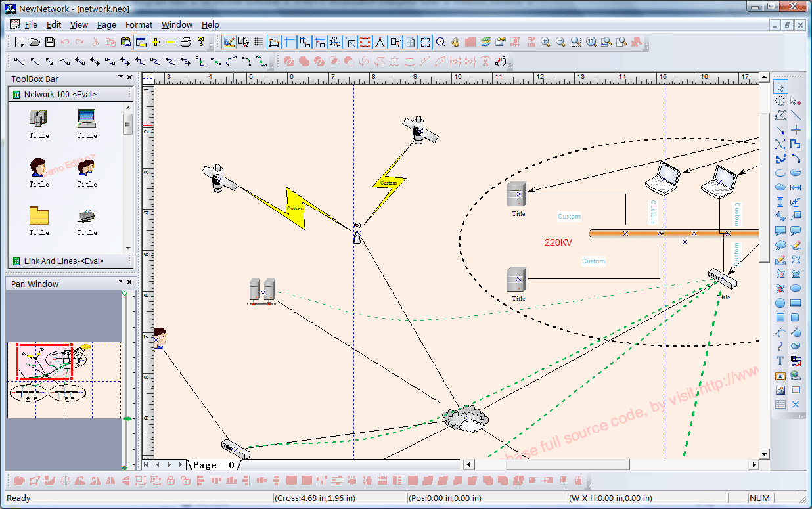Close the ToolBox Bar panel
The height and width of the screenshot is (509, 812).
coord(129,77)
